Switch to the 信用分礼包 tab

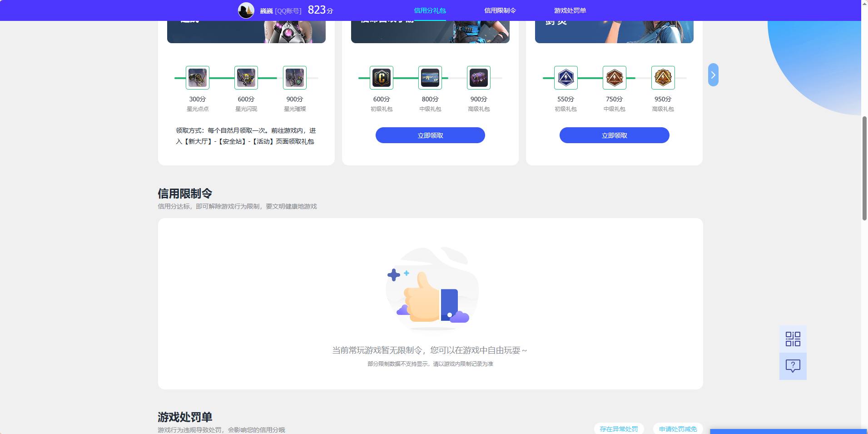pyautogui.click(x=430, y=10)
